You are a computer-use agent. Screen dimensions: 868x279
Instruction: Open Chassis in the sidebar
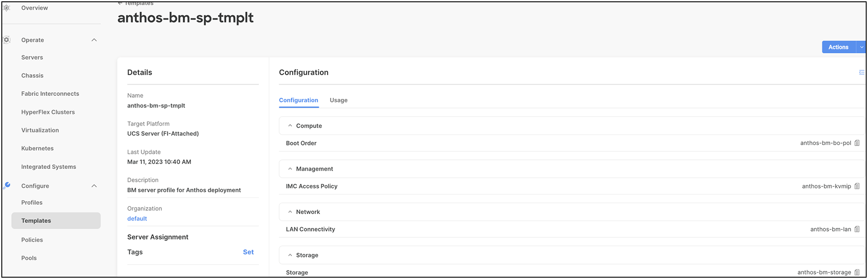32,76
